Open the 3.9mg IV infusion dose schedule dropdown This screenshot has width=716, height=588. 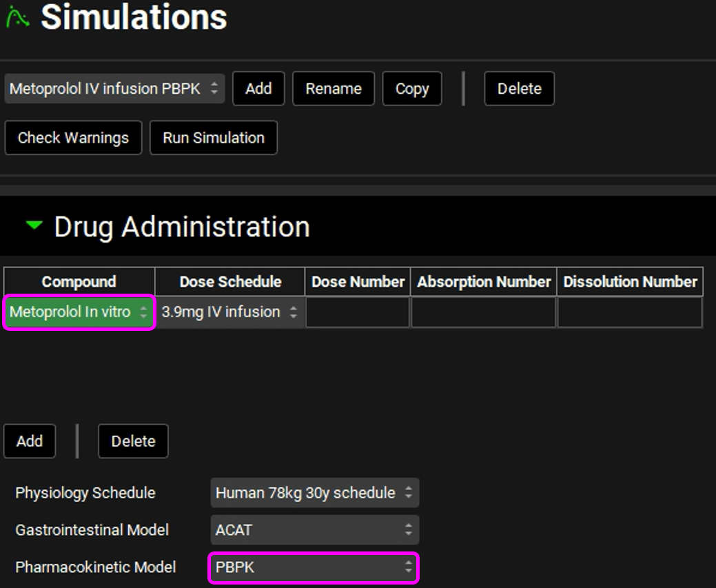(229, 312)
